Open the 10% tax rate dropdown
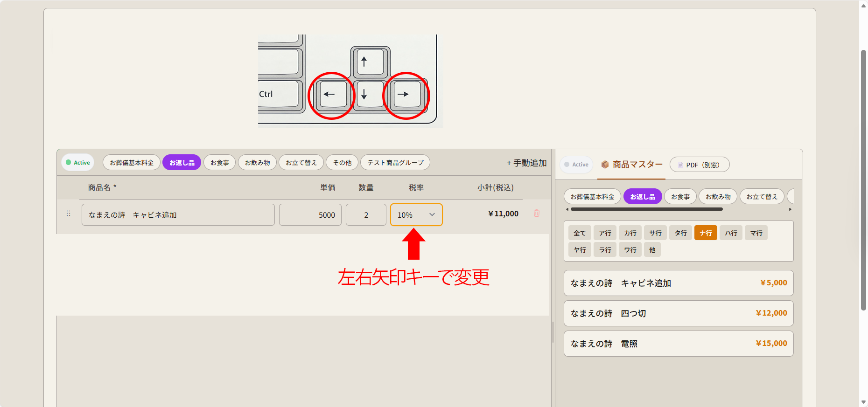Viewport: 868px width, 407px height. (416, 215)
